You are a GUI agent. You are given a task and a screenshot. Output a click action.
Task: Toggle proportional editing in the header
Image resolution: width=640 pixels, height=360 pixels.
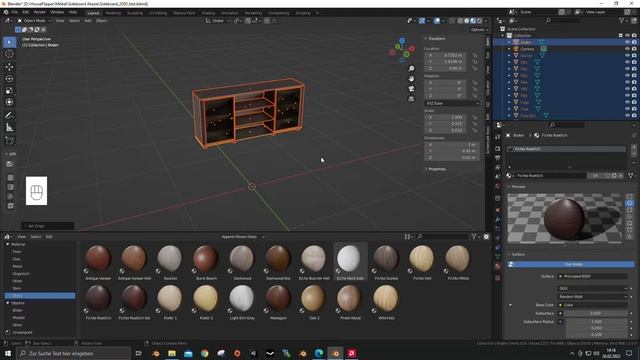(267, 21)
